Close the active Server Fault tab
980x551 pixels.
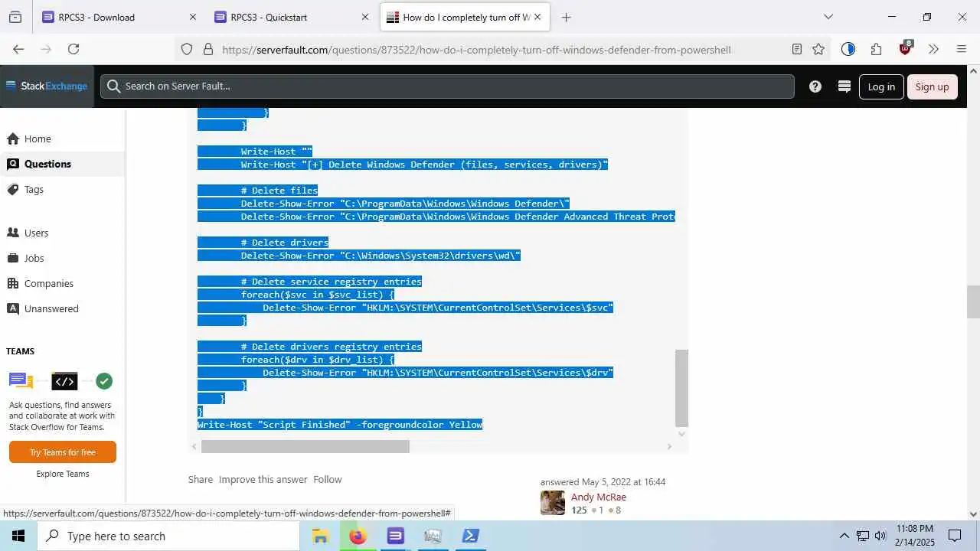click(x=537, y=17)
